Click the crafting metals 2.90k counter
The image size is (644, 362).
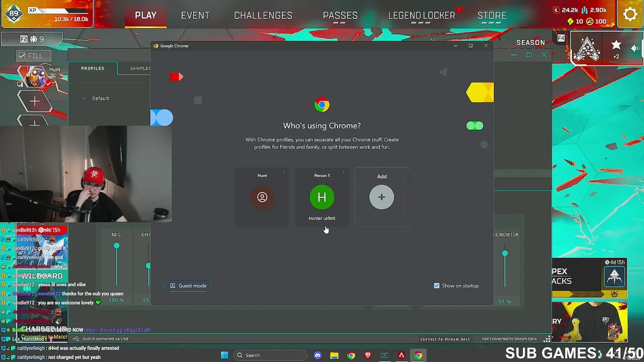pyautogui.click(x=594, y=10)
